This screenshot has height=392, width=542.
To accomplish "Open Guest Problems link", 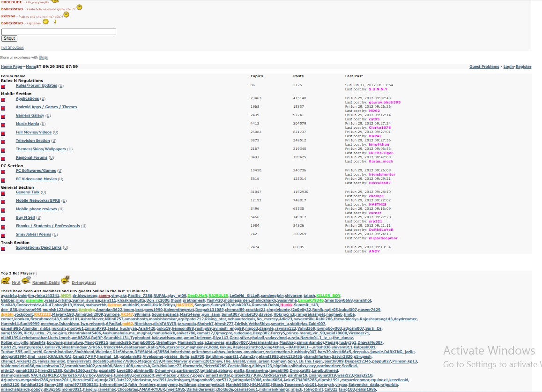I will (x=484, y=67).
